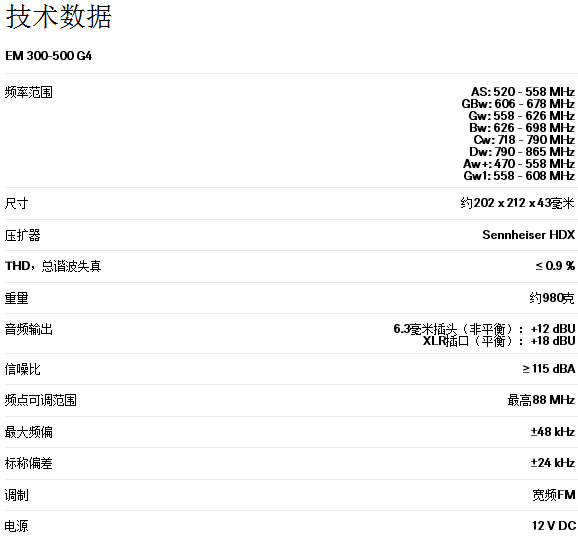Click the 信噪比 label
The width and height of the screenshot is (578, 537).
pos(22,369)
